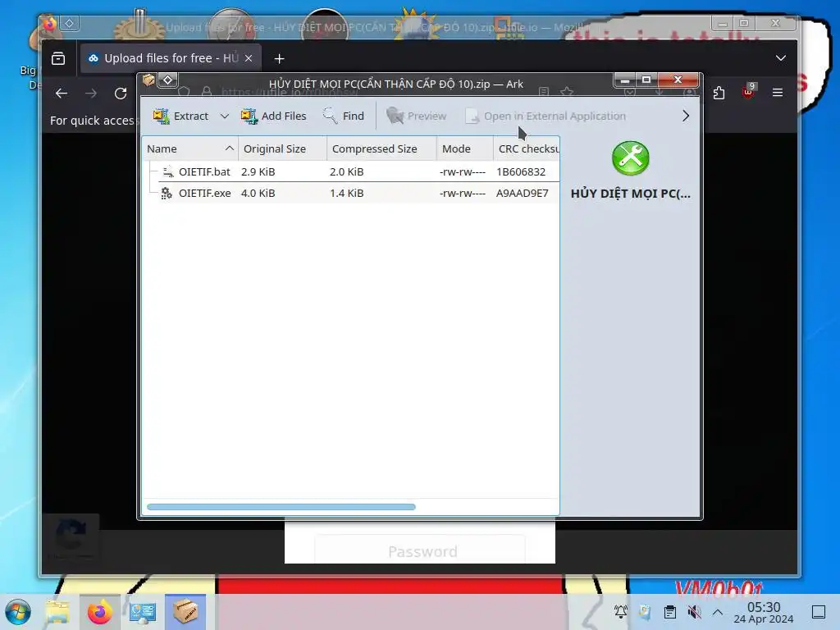840x630 pixels.
Task: Click Firefox recent browsing view icon
Action: click(x=58, y=58)
